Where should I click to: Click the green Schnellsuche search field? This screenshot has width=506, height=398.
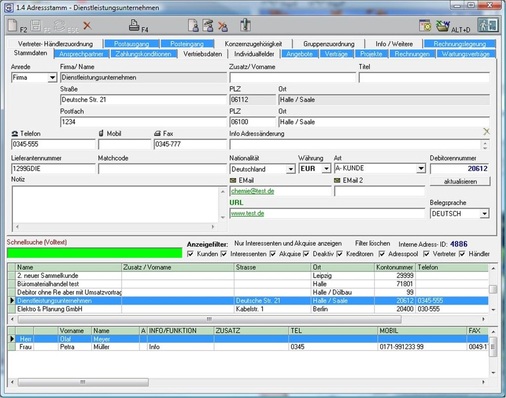(x=95, y=253)
